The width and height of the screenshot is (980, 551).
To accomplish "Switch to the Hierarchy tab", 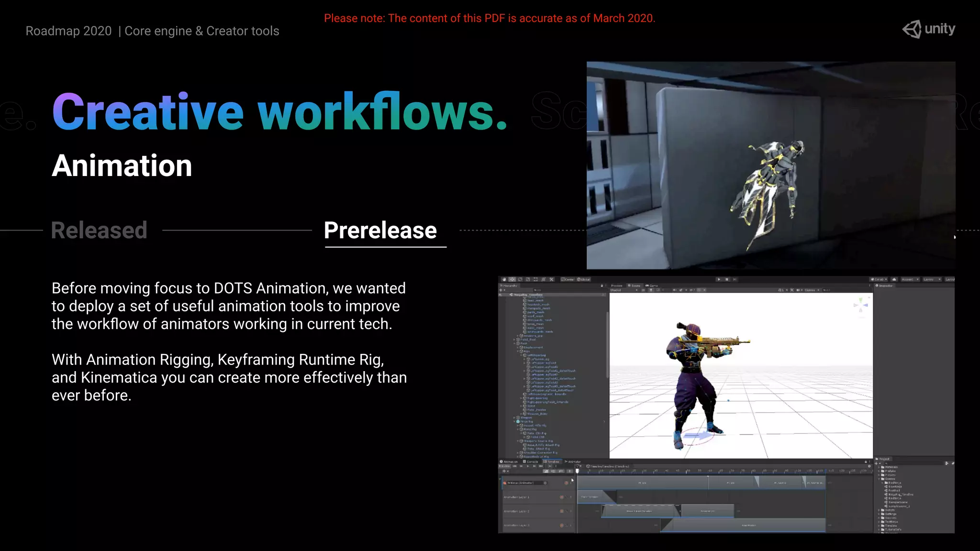I will point(509,286).
